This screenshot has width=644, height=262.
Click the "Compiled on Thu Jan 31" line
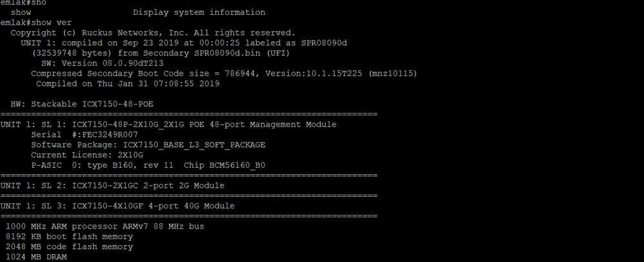(x=127, y=84)
